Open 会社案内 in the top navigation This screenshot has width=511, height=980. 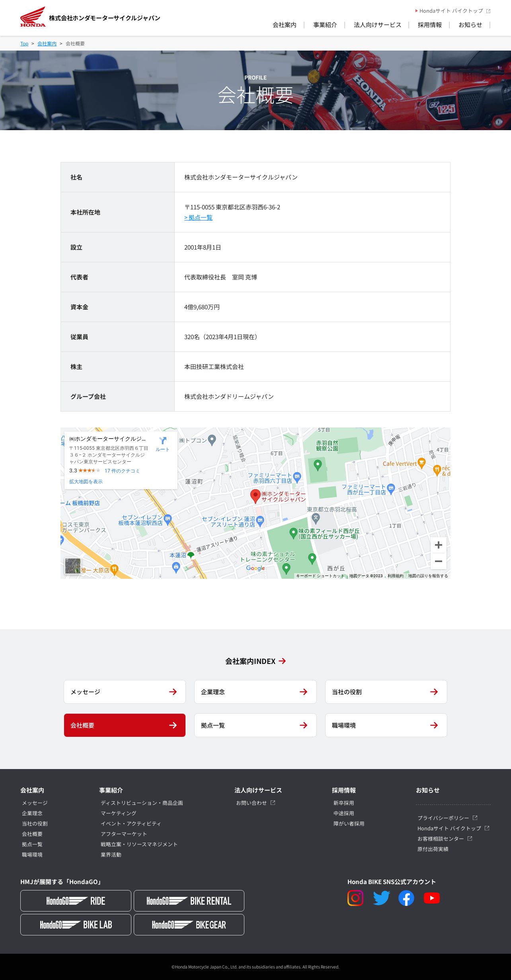click(285, 25)
